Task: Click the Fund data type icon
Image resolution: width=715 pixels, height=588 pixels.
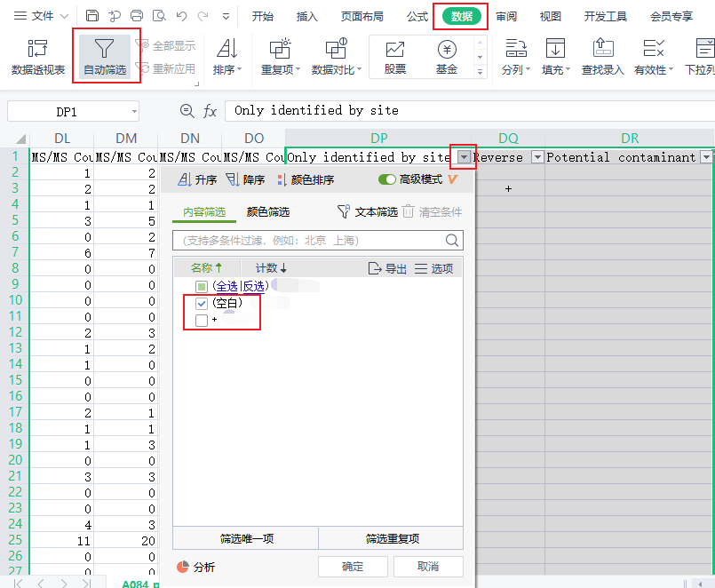Action: click(447, 50)
